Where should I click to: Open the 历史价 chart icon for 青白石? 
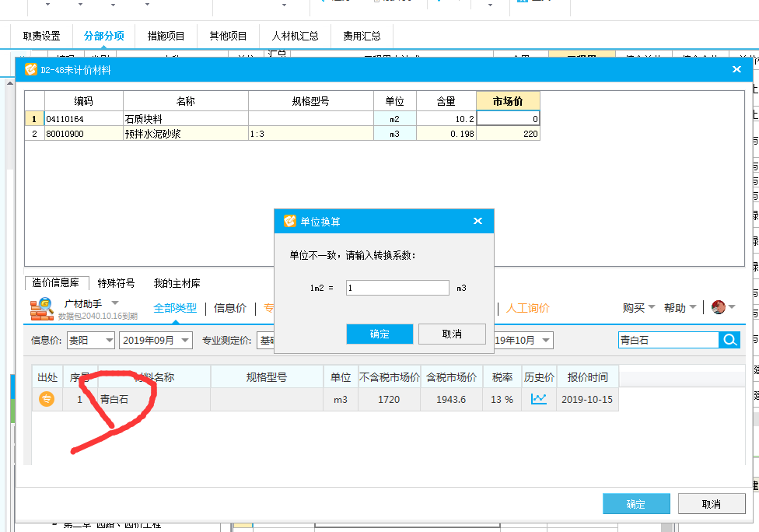(539, 399)
